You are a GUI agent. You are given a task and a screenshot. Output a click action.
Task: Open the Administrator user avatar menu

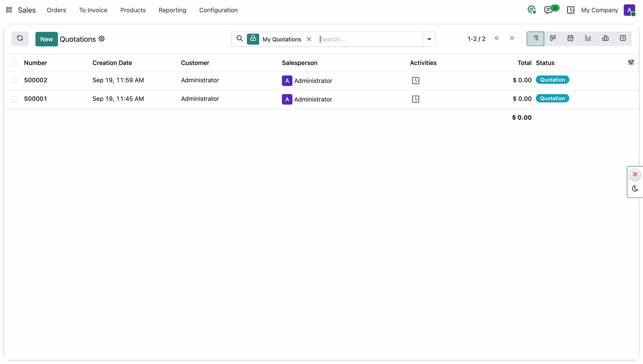[x=629, y=10]
